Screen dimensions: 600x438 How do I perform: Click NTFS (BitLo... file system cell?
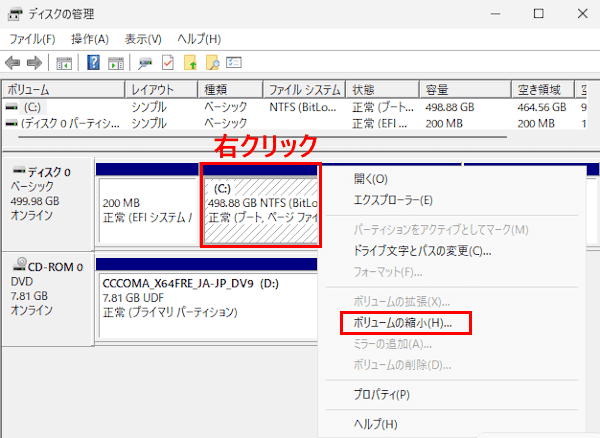303,107
